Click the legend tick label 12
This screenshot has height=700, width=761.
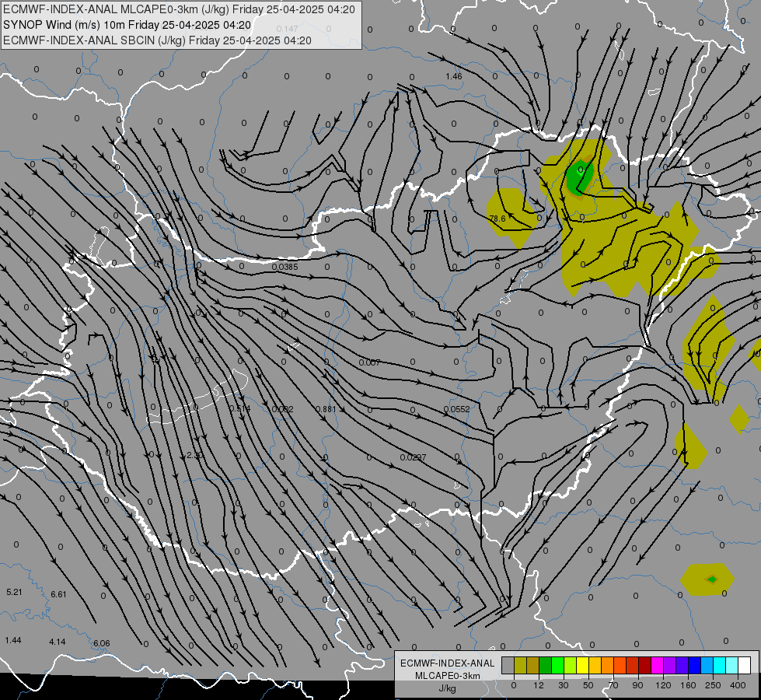pyautogui.click(x=539, y=685)
